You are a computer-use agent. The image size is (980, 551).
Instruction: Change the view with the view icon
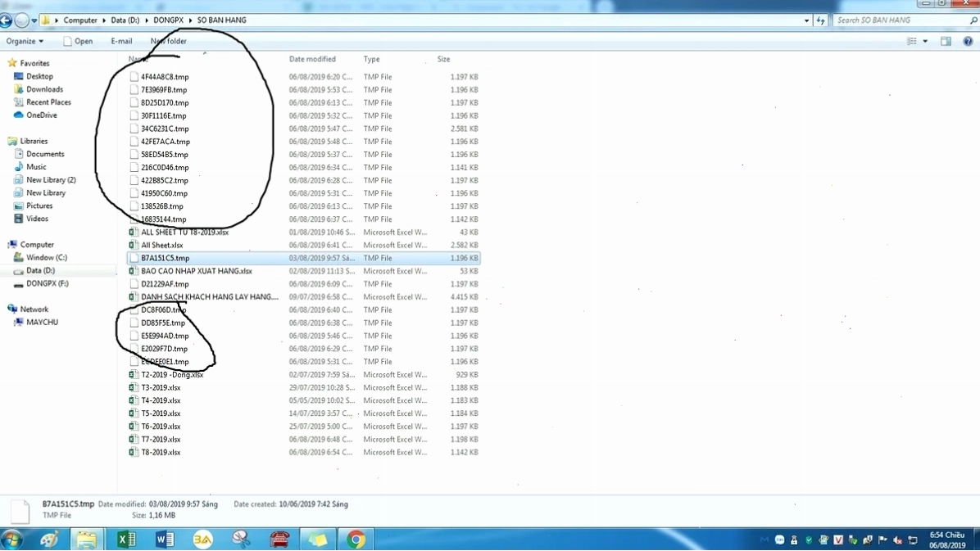point(912,41)
